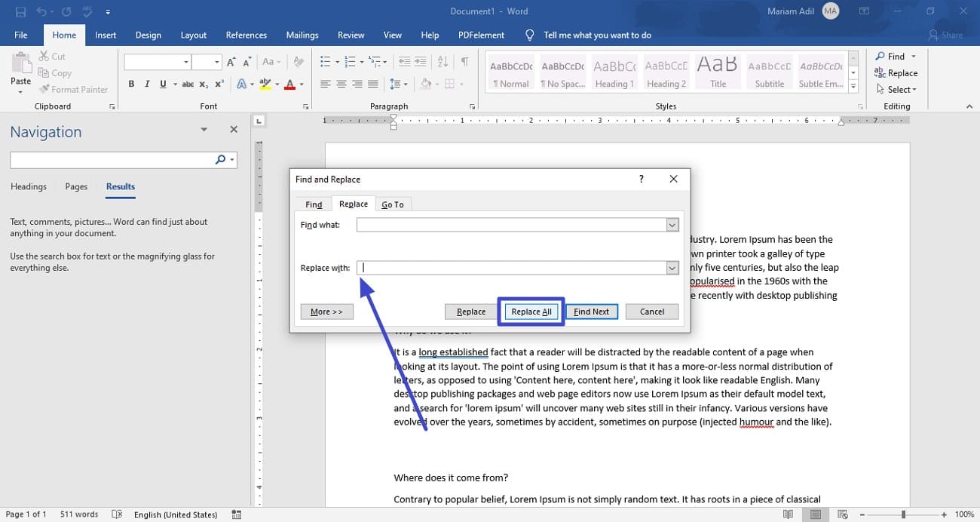Click the Center align icon
This screenshot has width=980, height=522.
coord(341,84)
